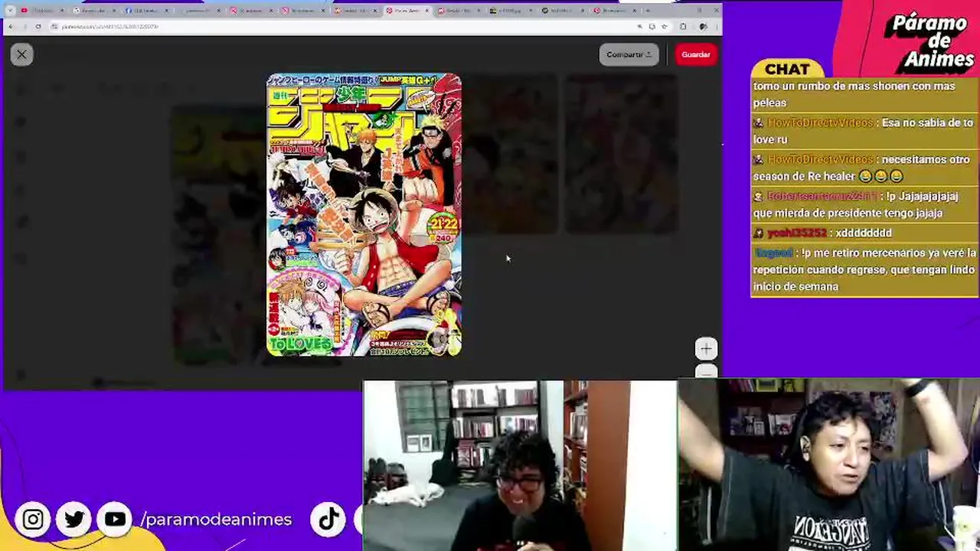Click the Shonen Jump magazine cover image
This screenshot has width=980, height=551.
click(364, 215)
